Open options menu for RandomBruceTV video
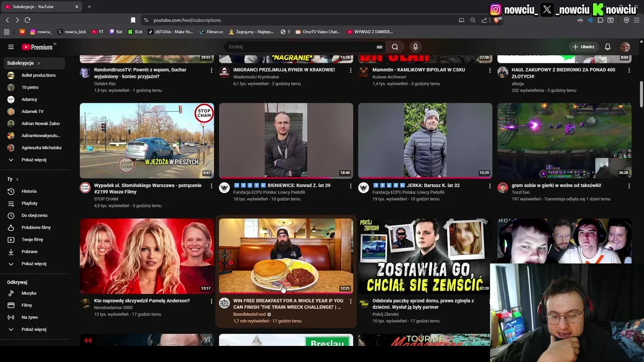 point(211,70)
